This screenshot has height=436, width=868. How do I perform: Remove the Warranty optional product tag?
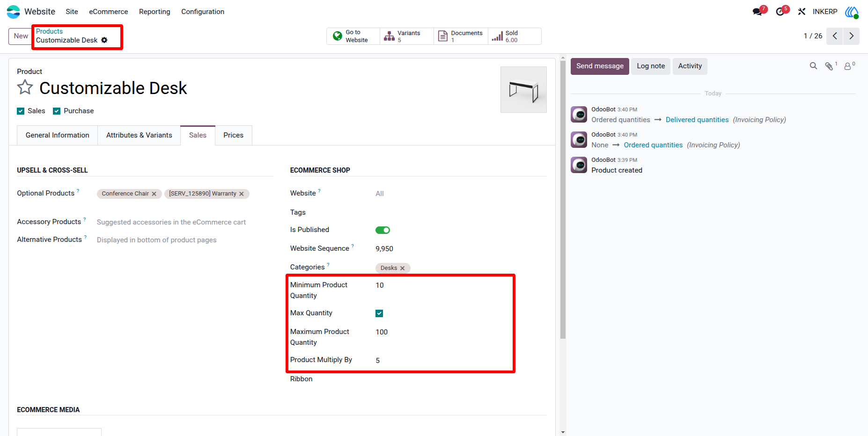tap(242, 194)
